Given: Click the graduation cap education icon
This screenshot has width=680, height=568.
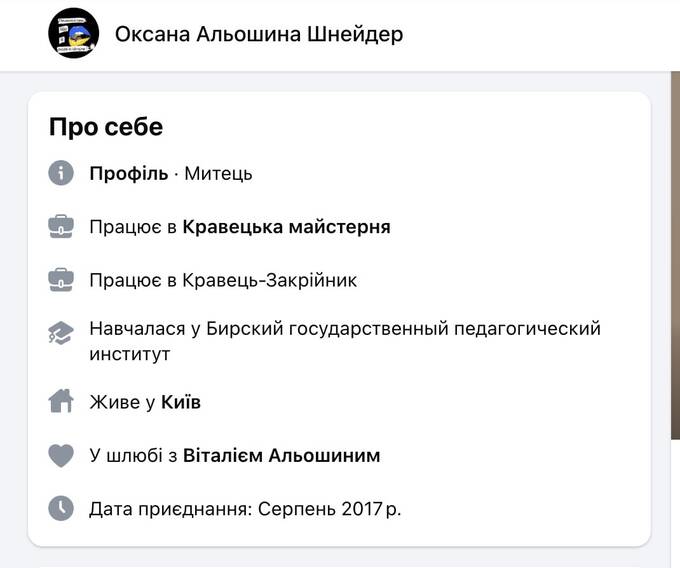Looking at the screenshot, I should pyautogui.click(x=62, y=333).
